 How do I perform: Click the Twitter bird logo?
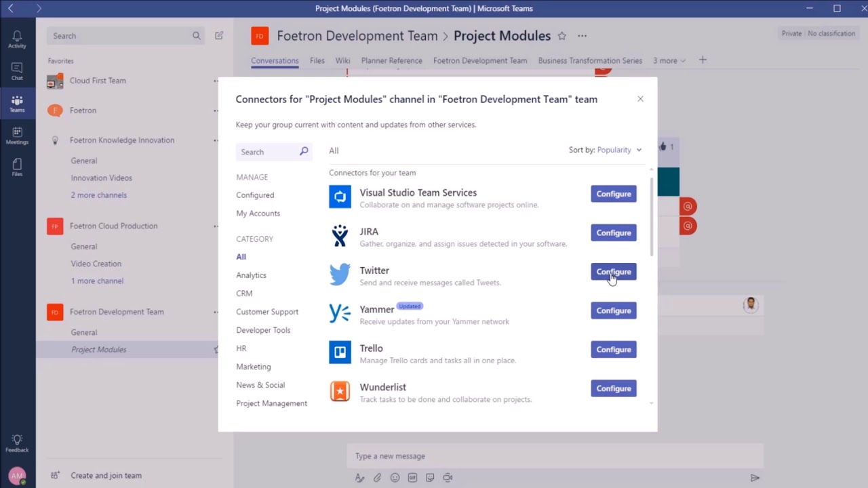click(x=340, y=274)
